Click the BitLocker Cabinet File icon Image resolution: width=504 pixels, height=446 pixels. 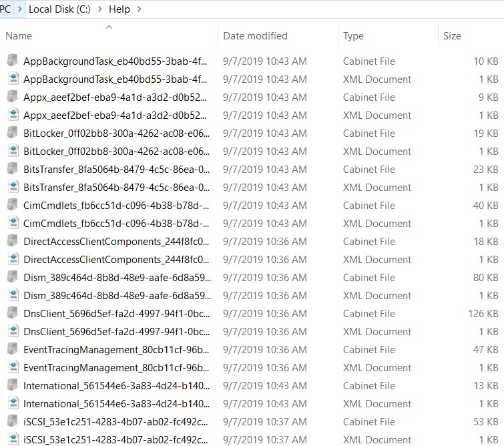[13, 133]
